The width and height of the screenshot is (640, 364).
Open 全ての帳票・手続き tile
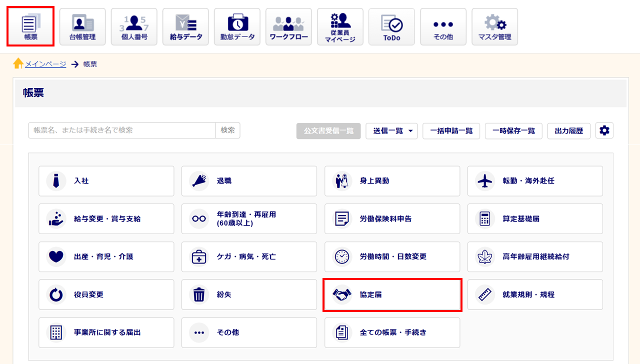[x=392, y=332]
